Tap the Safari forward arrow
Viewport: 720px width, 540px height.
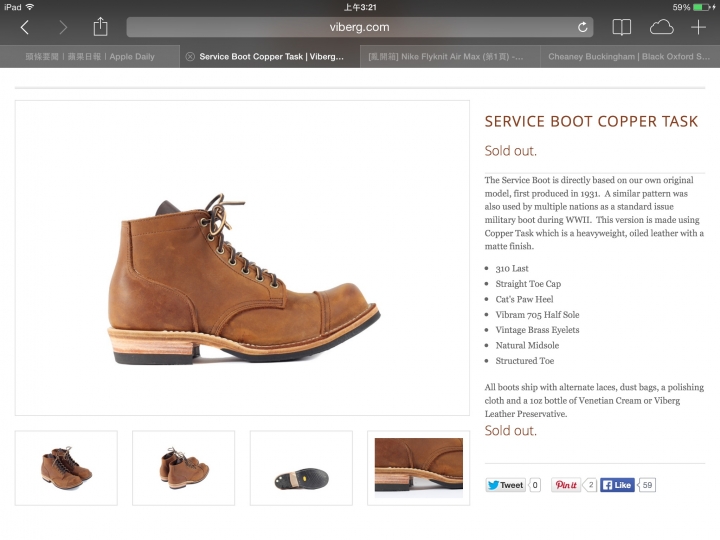coord(62,28)
